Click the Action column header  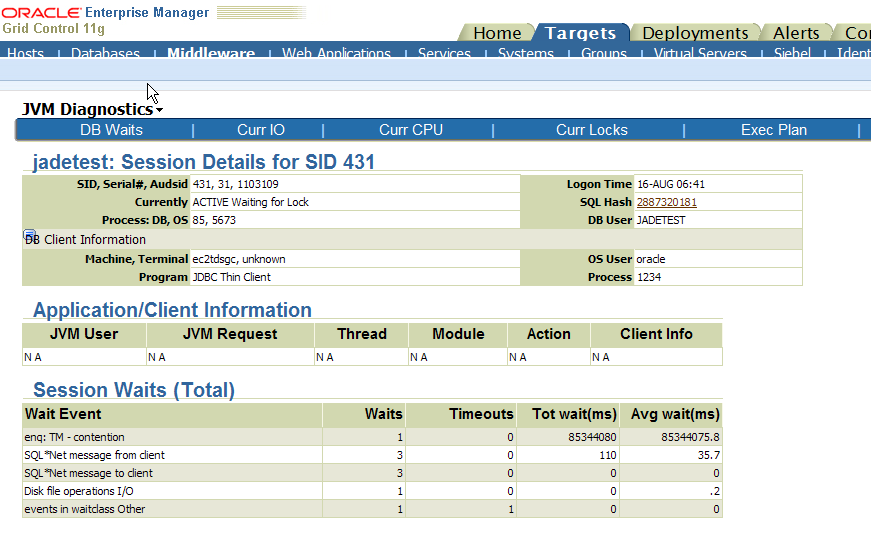click(x=549, y=334)
